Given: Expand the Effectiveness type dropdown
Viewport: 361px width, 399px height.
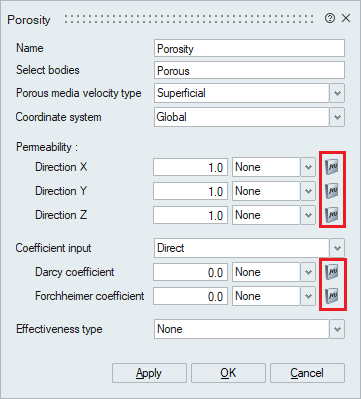Looking at the screenshot, I should (x=337, y=329).
